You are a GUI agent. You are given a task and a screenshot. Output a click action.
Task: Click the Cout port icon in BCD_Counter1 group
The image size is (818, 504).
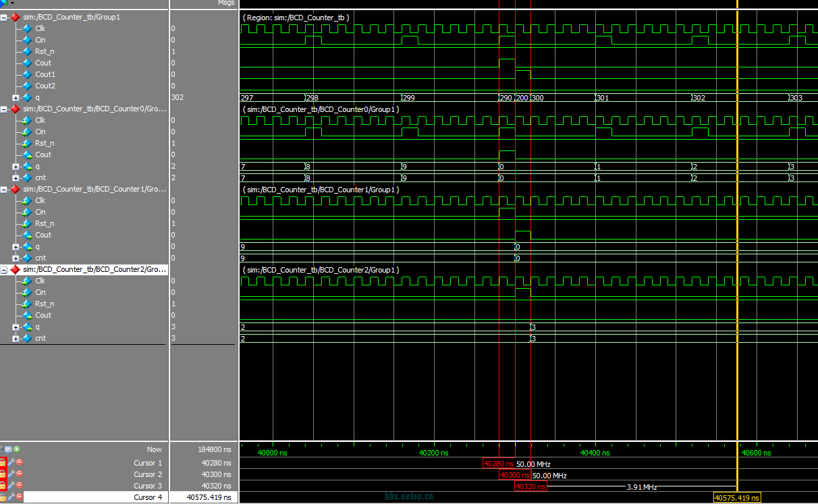point(27,235)
